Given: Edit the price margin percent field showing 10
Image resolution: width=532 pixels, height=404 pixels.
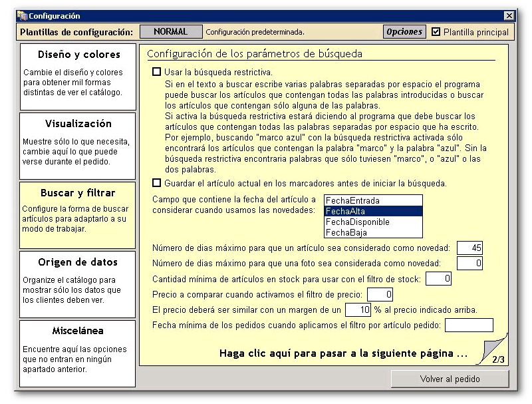Looking at the screenshot, I should point(358,309).
